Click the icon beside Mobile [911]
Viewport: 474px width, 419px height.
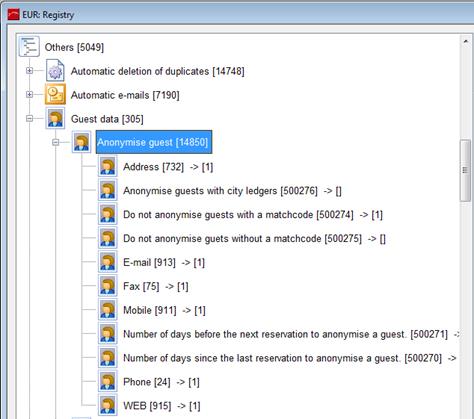(108, 310)
